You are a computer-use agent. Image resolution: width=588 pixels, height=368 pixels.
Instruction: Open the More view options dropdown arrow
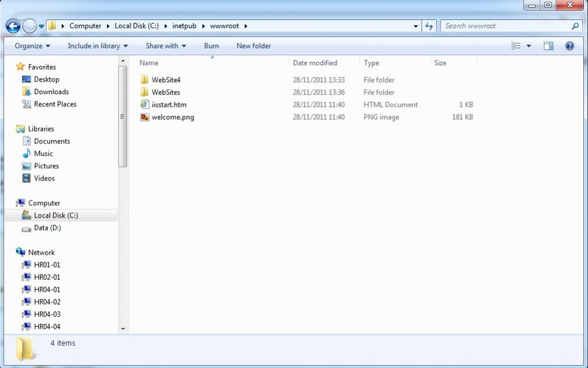[529, 46]
